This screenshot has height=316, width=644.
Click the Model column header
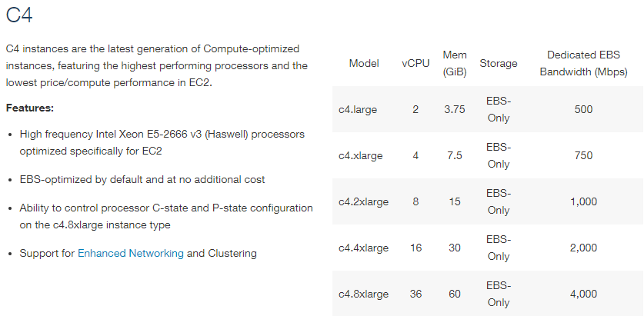(x=364, y=64)
